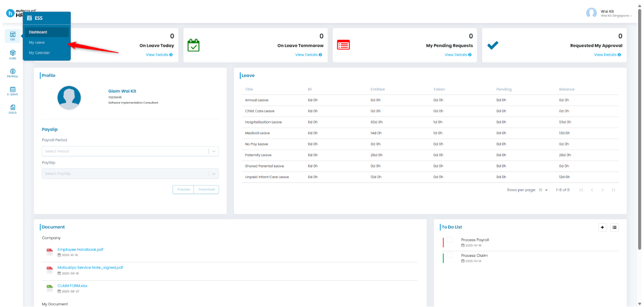Viewport: 644px width, 307px height.
Task: Change Rows per page dropdown value
Action: coord(543,190)
